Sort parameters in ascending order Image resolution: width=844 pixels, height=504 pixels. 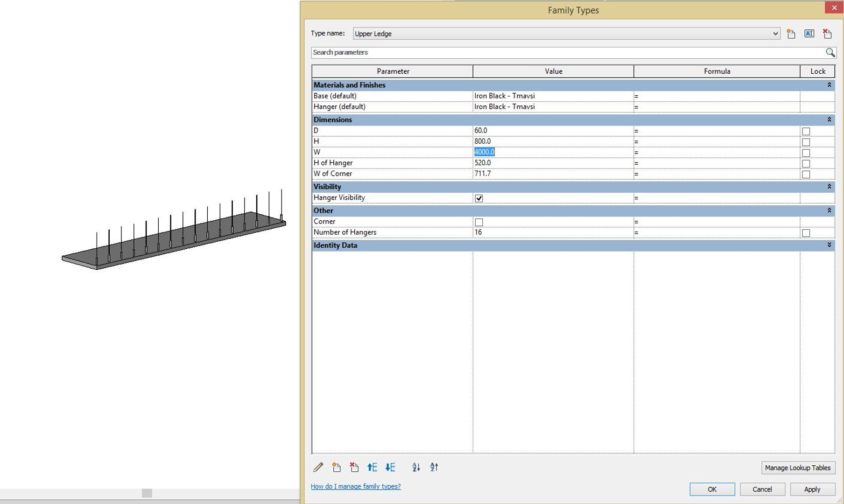(x=416, y=467)
